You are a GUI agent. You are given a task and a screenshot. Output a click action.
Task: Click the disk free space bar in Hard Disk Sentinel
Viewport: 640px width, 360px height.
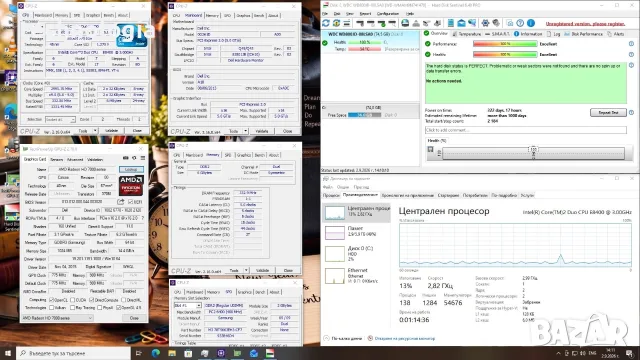click(364, 115)
